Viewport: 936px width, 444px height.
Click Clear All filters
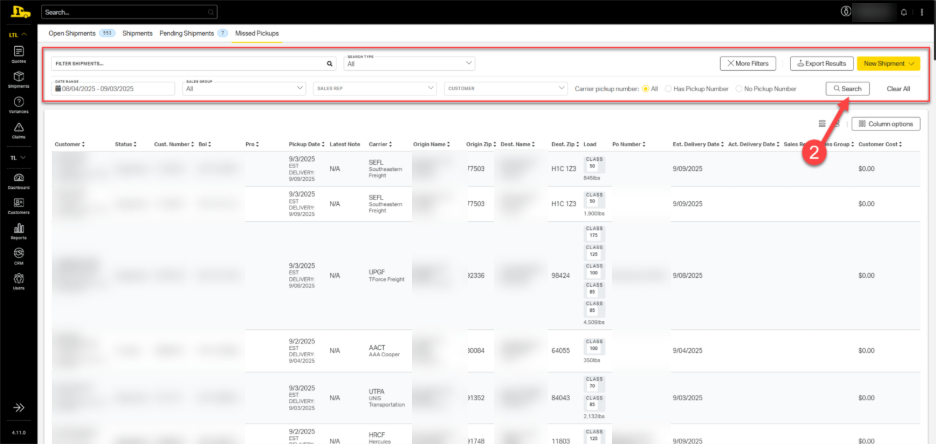[898, 88]
